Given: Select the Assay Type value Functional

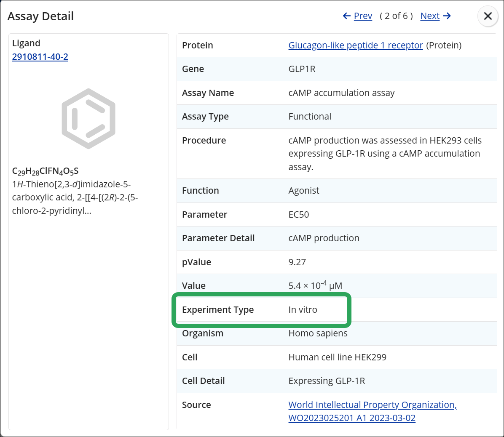Looking at the screenshot, I should click(x=310, y=116).
